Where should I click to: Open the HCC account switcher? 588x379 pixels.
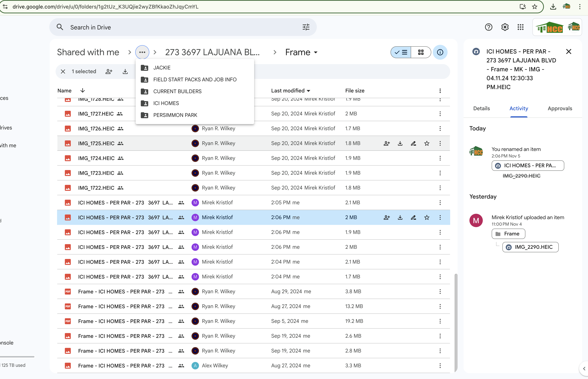tap(557, 27)
